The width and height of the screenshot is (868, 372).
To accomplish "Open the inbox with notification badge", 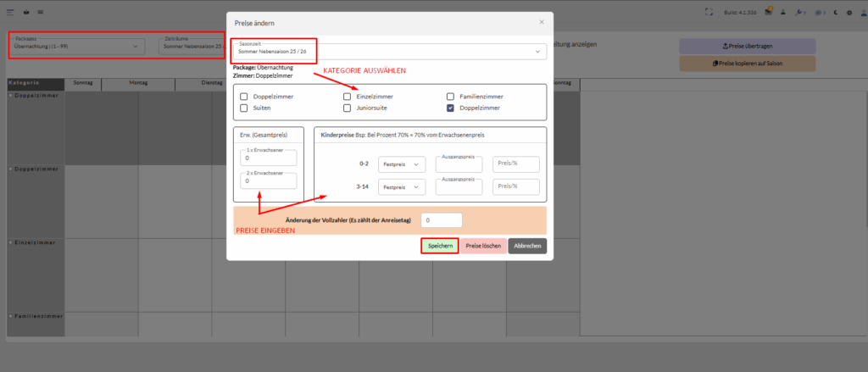I will (768, 13).
